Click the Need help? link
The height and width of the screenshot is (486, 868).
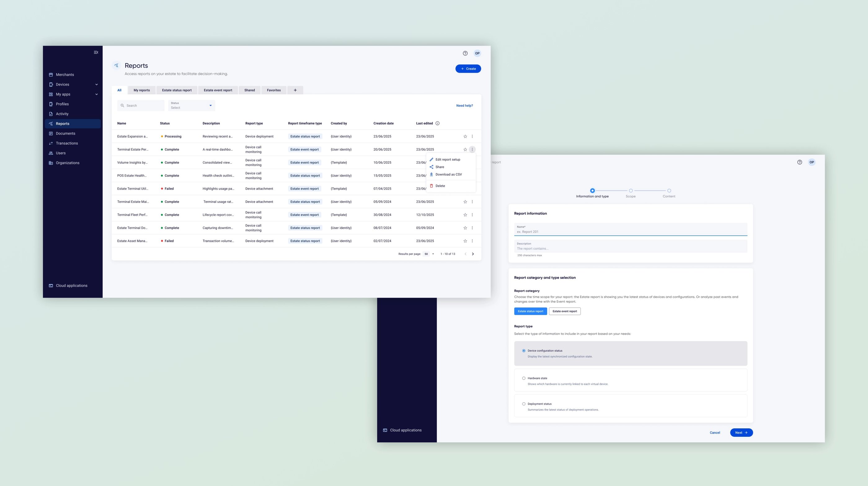click(464, 105)
